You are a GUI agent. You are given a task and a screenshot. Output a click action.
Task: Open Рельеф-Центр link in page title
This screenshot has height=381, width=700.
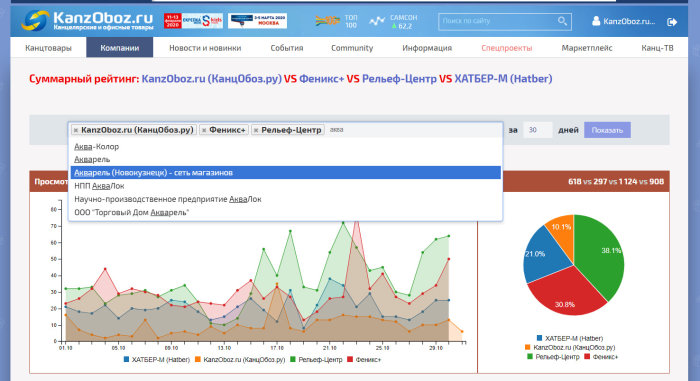pyautogui.click(x=399, y=79)
